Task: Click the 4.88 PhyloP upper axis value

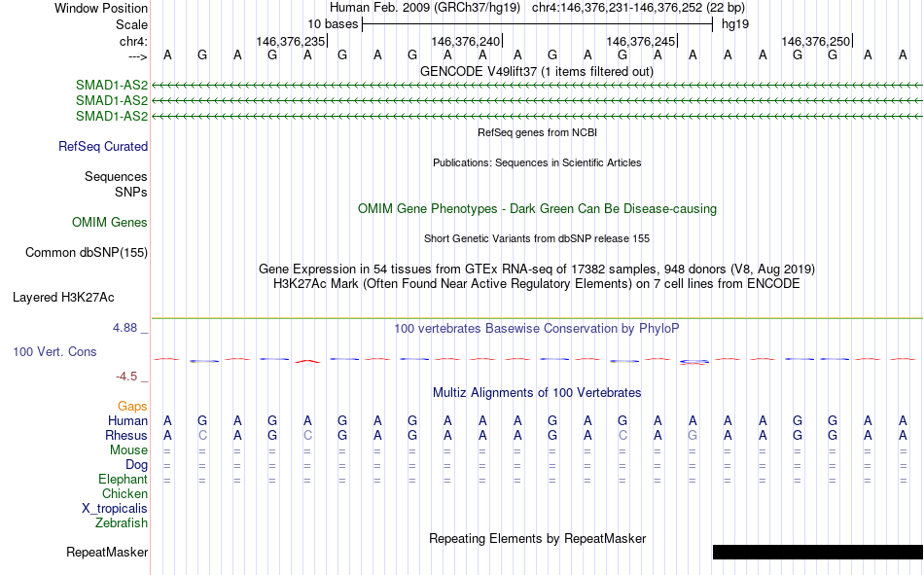Action: point(124,327)
